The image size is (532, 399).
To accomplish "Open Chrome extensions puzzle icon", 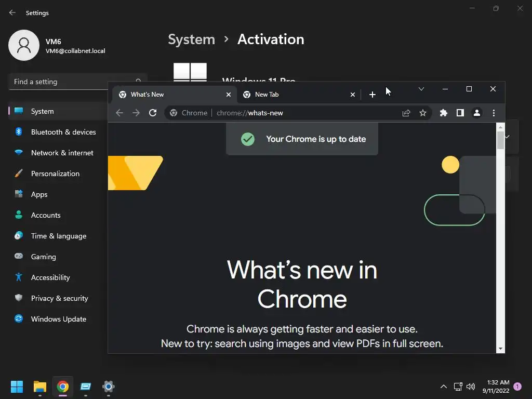I will coord(444,113).
